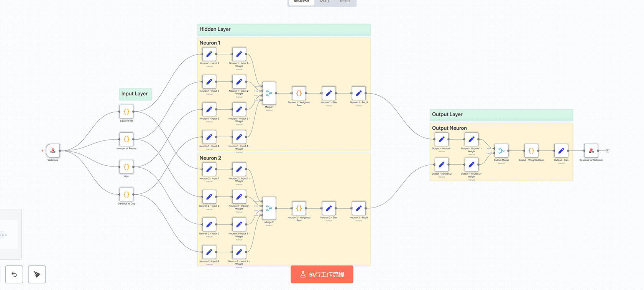Select the Square Feet code node

pyautogui.click(x=126, y=112)
